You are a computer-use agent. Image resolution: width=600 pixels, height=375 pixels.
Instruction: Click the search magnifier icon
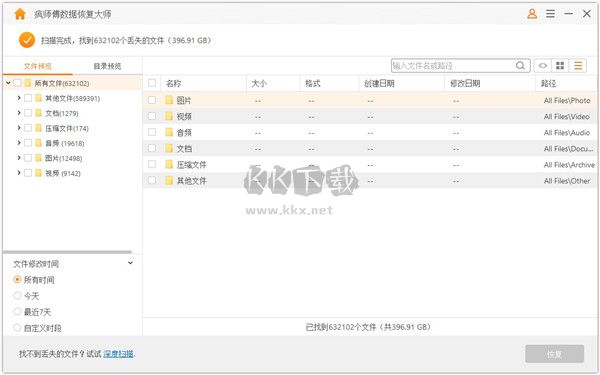click(520, 65)
